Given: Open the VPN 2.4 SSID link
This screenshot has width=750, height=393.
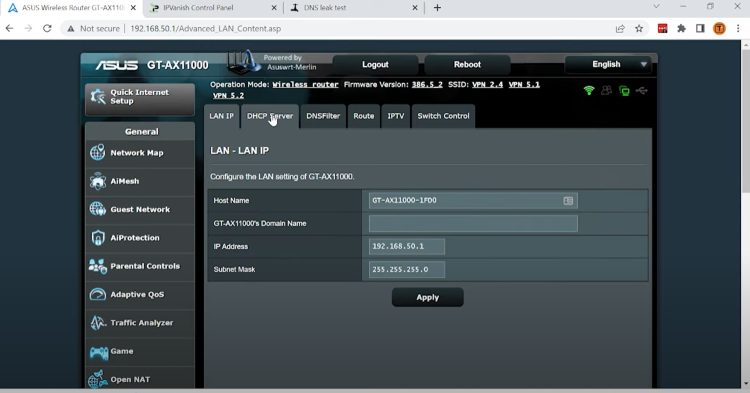Looking at the screenshot, I should pyautogui.click(x=487, y=85).
